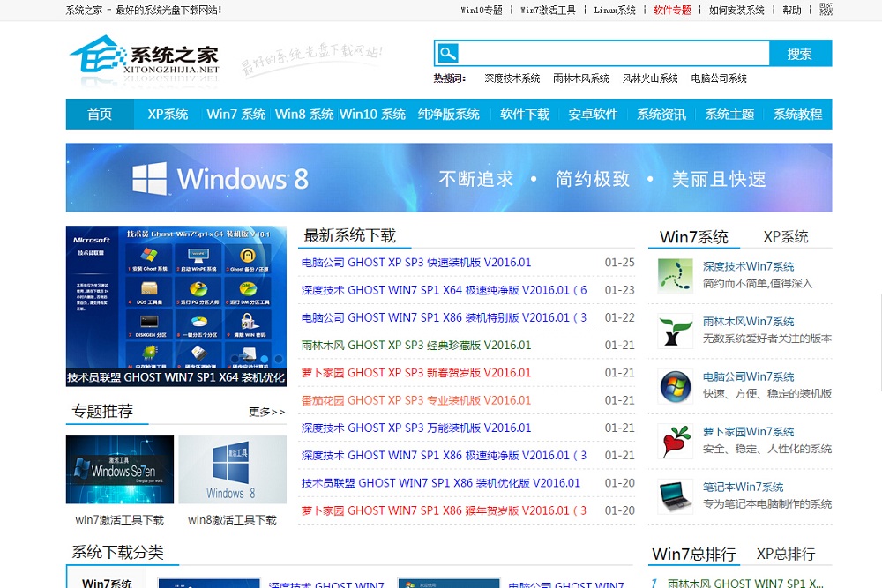Open 安卓软件 navigation item
The image size is (882, 588).
pos(593,114)
